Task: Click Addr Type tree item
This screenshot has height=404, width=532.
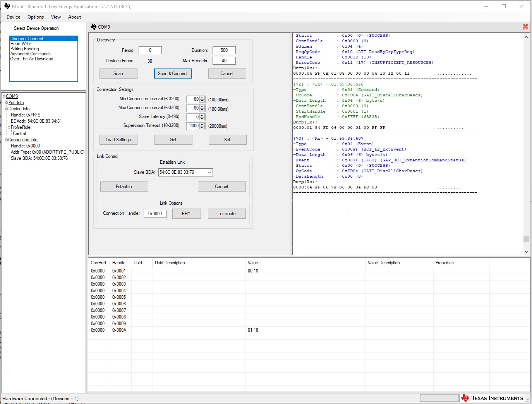Action: (x=48, y=152)
